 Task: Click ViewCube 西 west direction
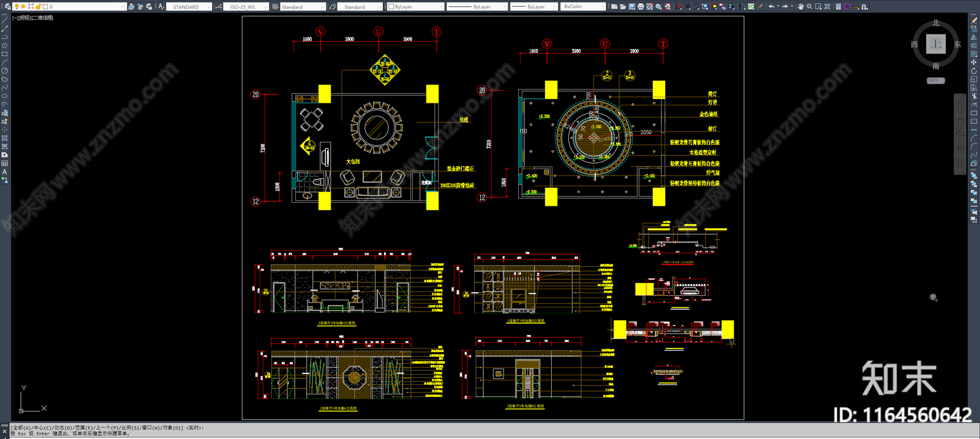[914, 44]
